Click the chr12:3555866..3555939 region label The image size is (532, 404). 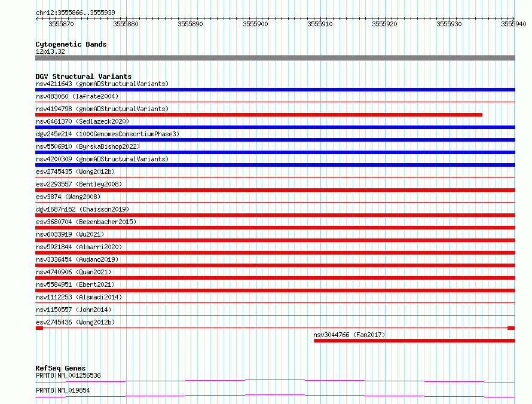(75, 13)
